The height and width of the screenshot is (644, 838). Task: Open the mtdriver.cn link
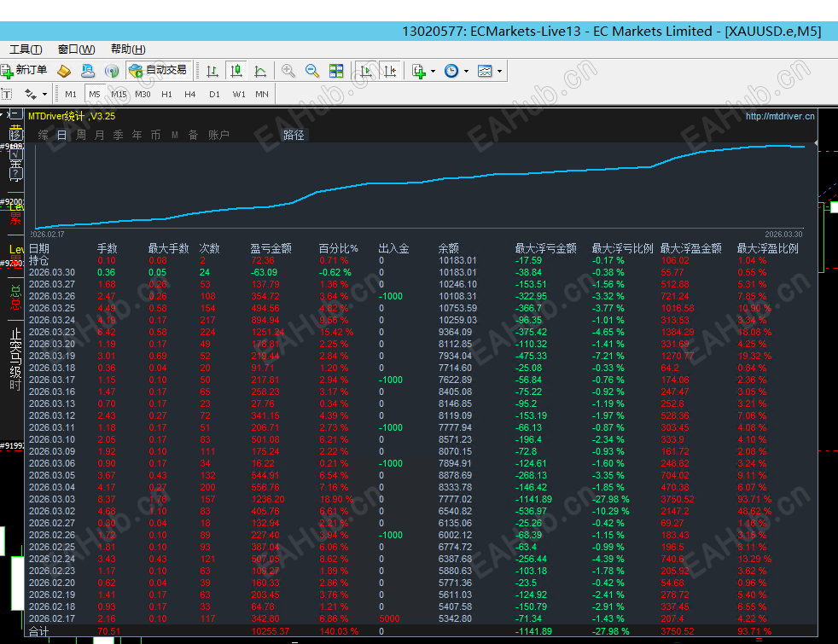779,116
